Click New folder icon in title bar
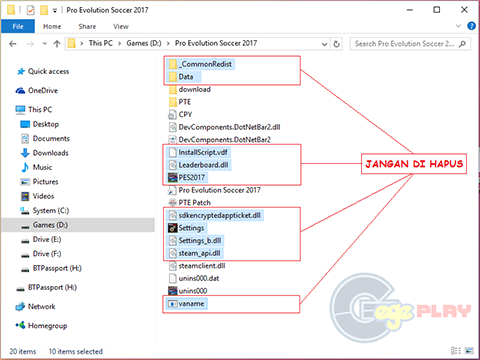 coord(44,10)
